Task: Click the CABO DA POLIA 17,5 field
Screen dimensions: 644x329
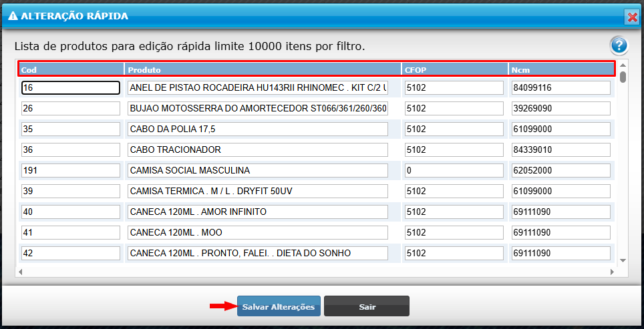Action: 258,129
